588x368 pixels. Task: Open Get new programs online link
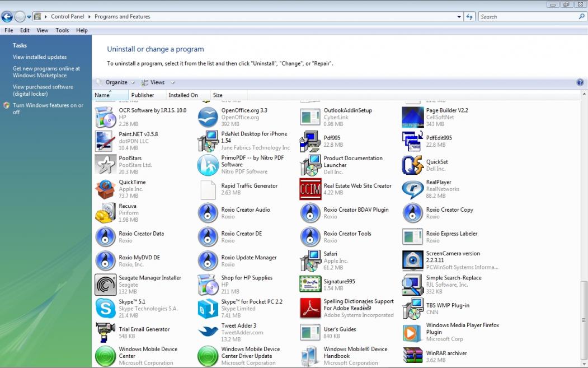coord(46,72)
